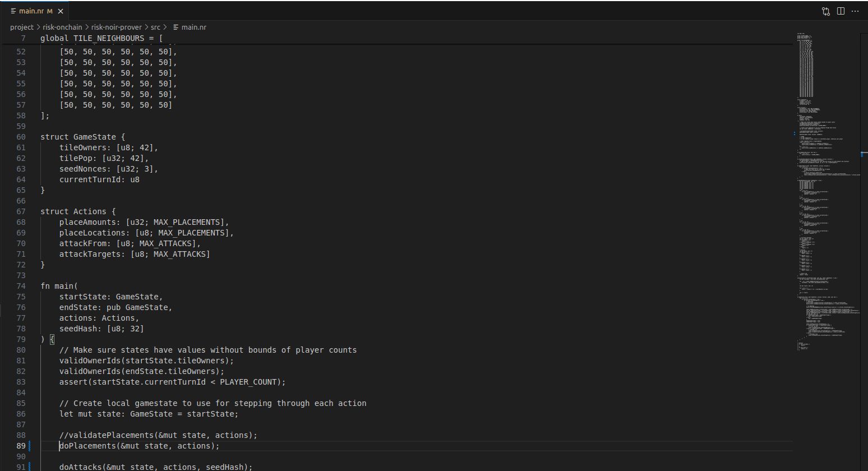This screenshot has width=868, height=471.
Task: Click the modified 'M' badge on main.nr tab
Action: click(50, 11)
